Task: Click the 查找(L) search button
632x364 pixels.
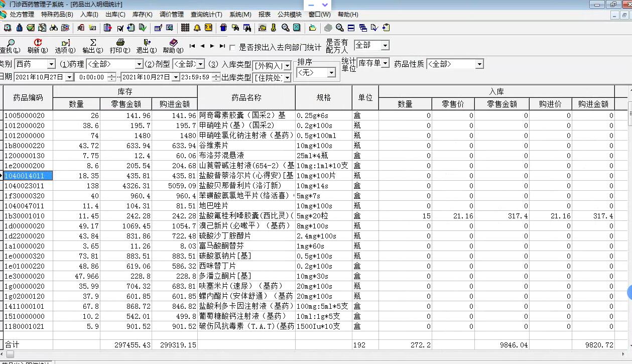Action: pos(10,46)
